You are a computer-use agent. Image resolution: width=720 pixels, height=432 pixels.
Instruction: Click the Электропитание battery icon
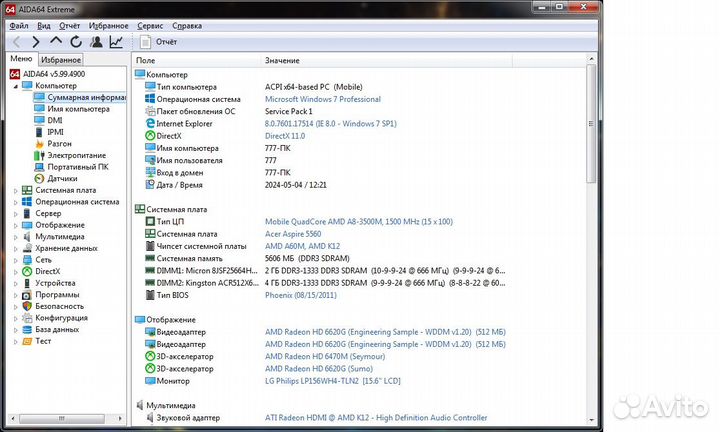pyautogui.click(x=39, y=156)
